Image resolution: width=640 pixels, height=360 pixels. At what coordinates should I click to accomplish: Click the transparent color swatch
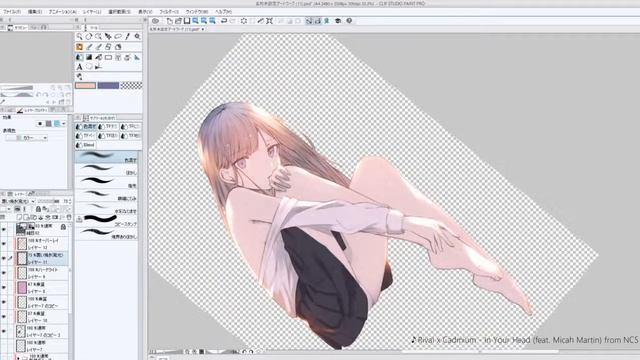coord(131,85)
